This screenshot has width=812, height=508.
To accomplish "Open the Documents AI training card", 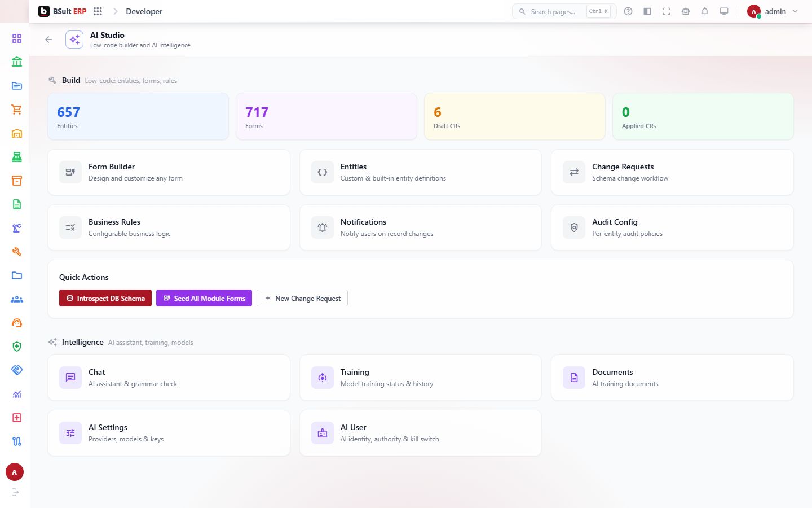I will 672,378.
